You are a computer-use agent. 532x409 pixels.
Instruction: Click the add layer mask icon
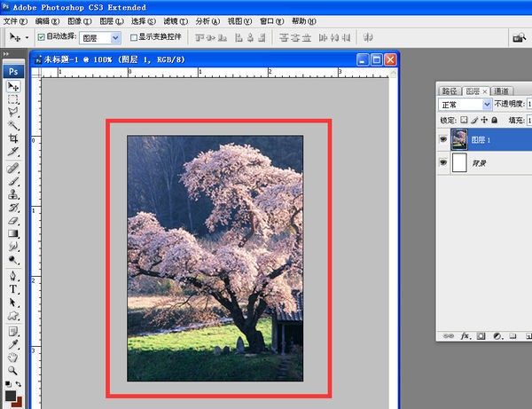481,336
